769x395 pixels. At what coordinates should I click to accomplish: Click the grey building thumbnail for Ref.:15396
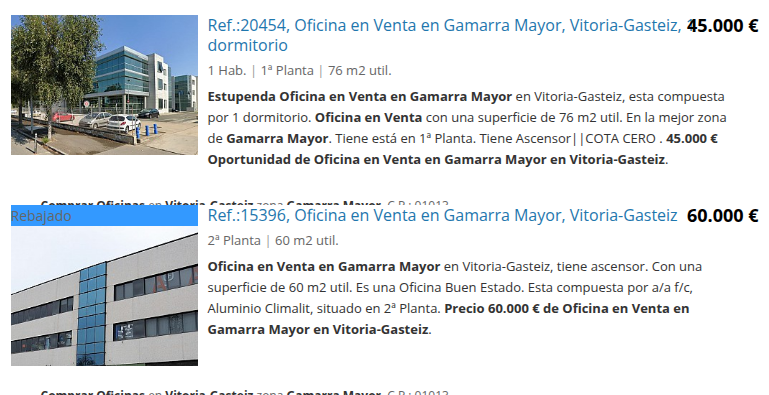(104, 296)
